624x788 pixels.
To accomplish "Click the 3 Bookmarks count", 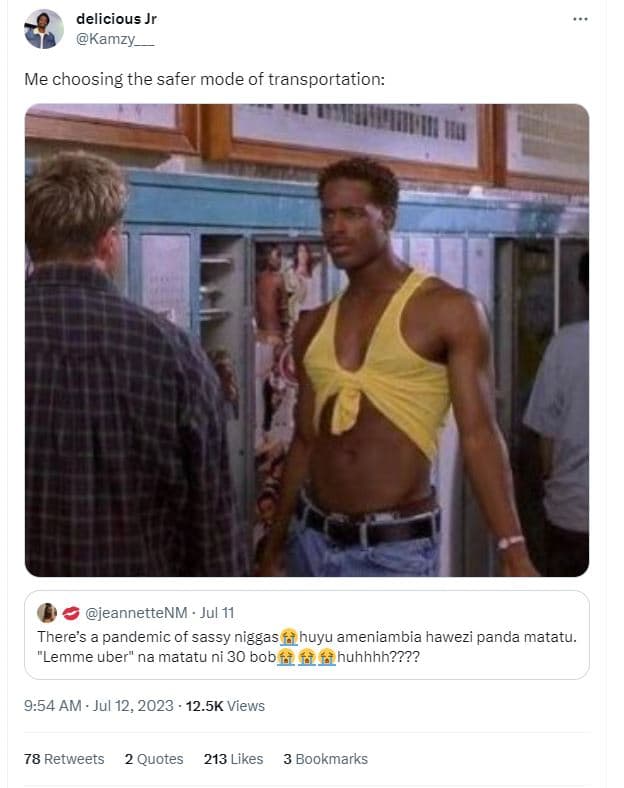I will point(326,759).
